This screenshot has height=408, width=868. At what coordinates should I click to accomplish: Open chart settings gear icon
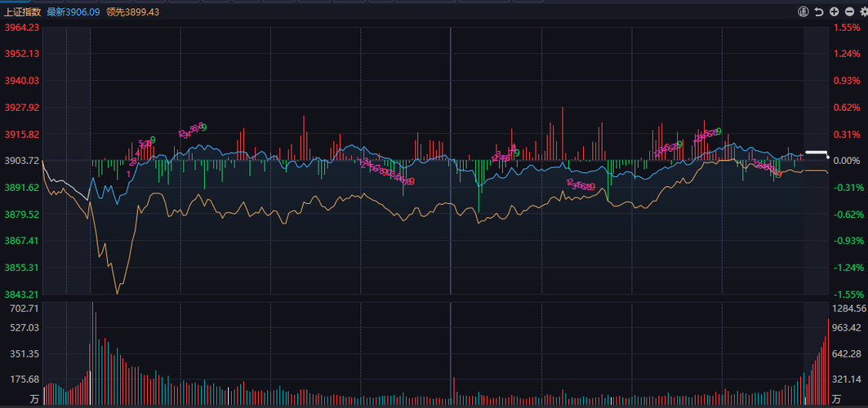(x=864, y=11)
